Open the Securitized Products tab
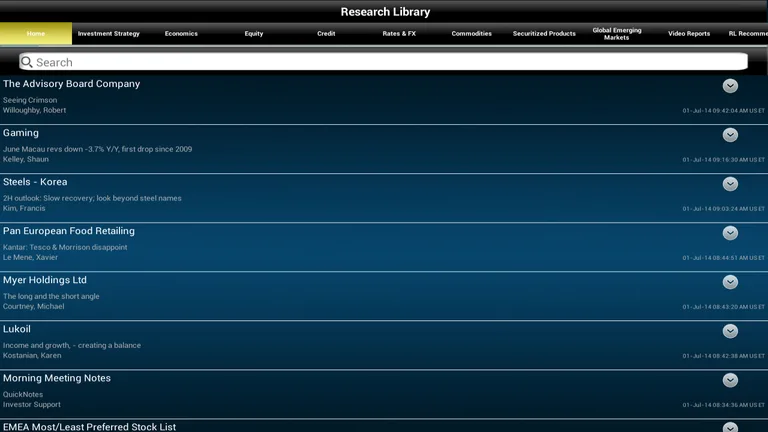This screenshot has height=432, width=768. point(544,33)
